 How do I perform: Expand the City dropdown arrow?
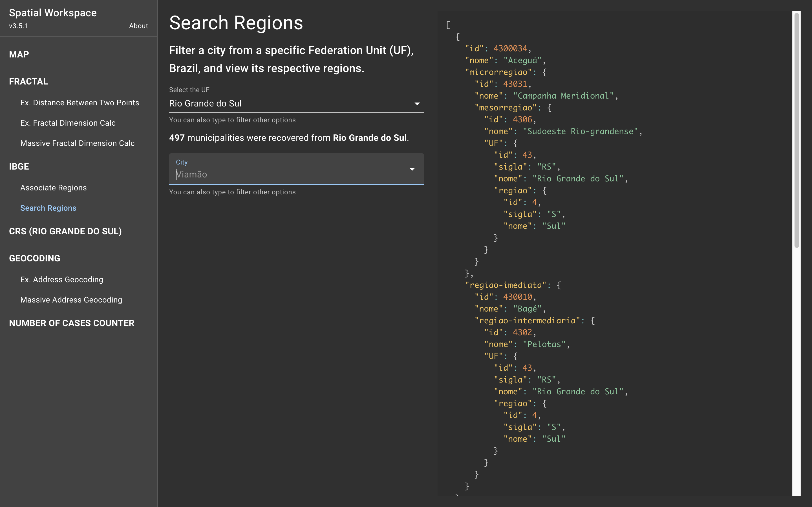tap(412, 169)
